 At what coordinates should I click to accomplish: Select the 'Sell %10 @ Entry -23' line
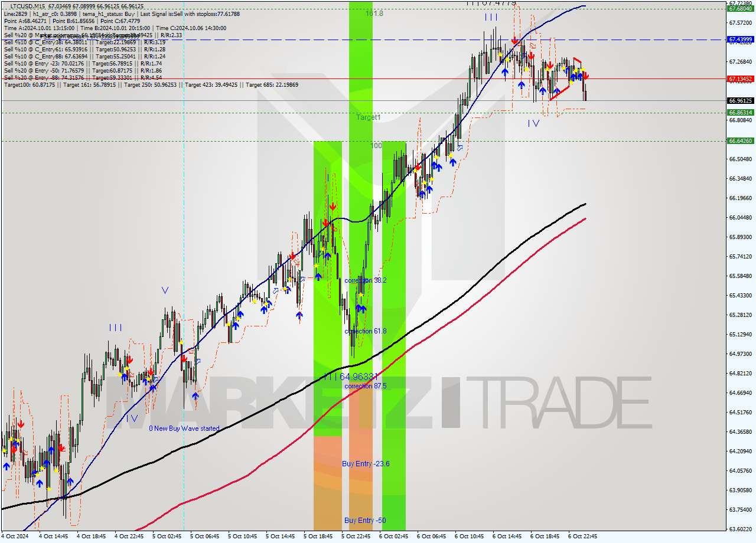(83, 63)
